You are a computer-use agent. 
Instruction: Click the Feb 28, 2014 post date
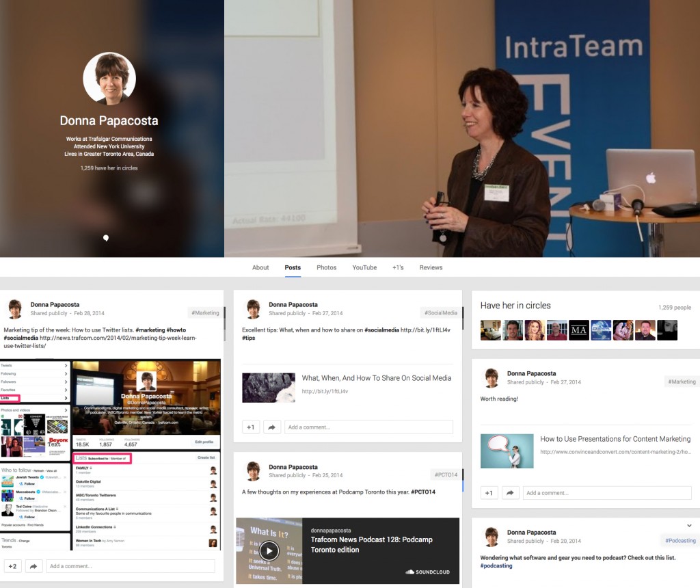click(90, 313)
